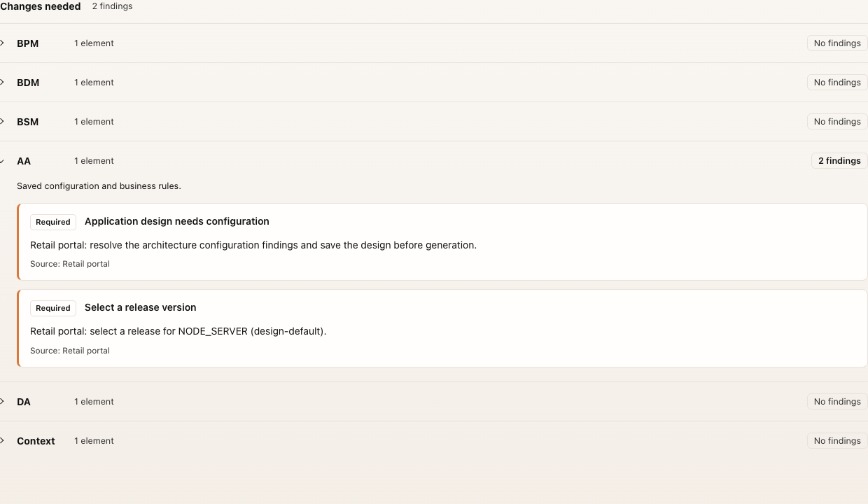The height and width of the screenshot is (504, 868).
Task: Click the Changes needed heading
Action: click(x=41, y=6)
